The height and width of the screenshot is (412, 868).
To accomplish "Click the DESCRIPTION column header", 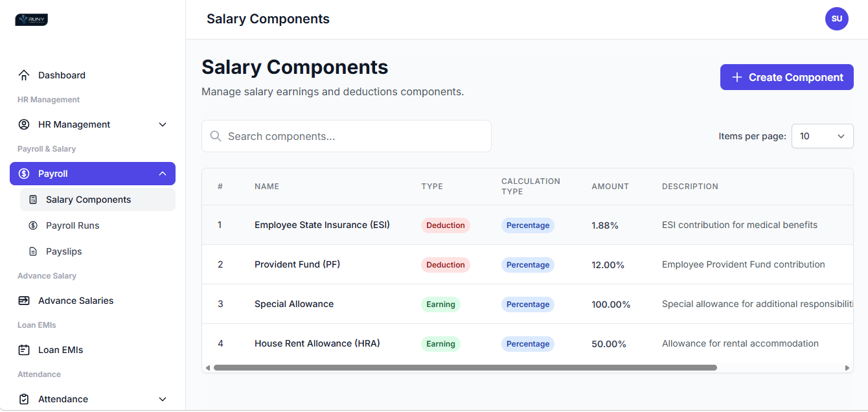I will [x=690, y=187].
